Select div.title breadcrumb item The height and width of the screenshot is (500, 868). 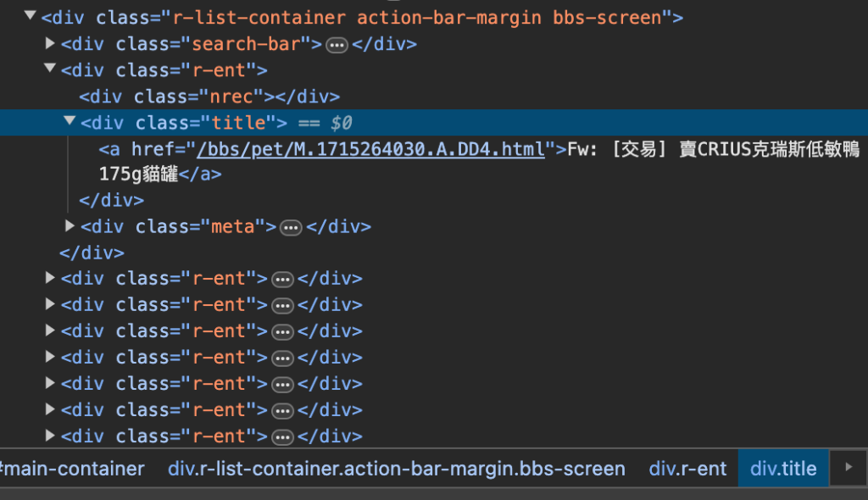tap(783, 469)
